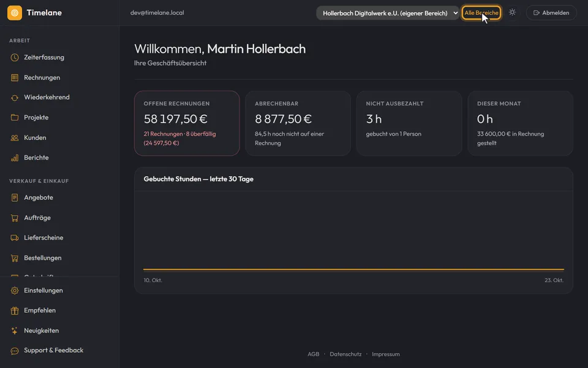This screenshot has width=588, height=368.
Task: Select the Nicht ausbezahlt card
Action: point(409,123)
